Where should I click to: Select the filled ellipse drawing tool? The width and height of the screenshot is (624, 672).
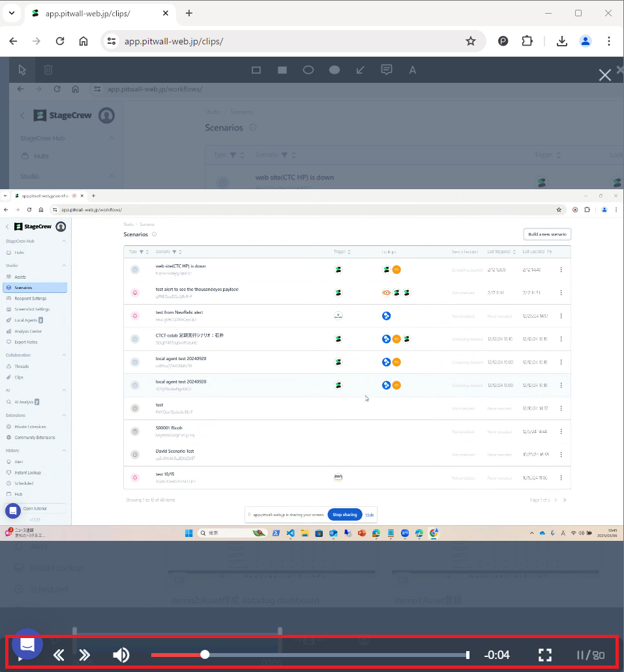[x=334, y=70]
